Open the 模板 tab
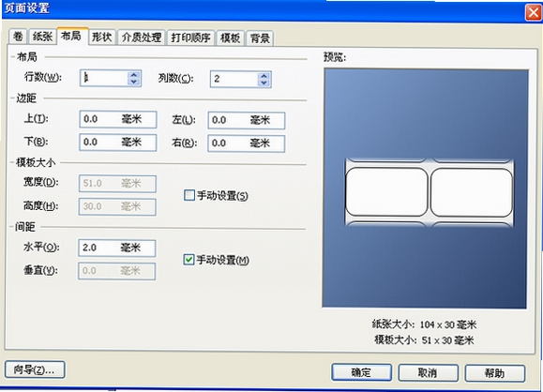This screenshot has width=543, height=392. click(231, 38)
